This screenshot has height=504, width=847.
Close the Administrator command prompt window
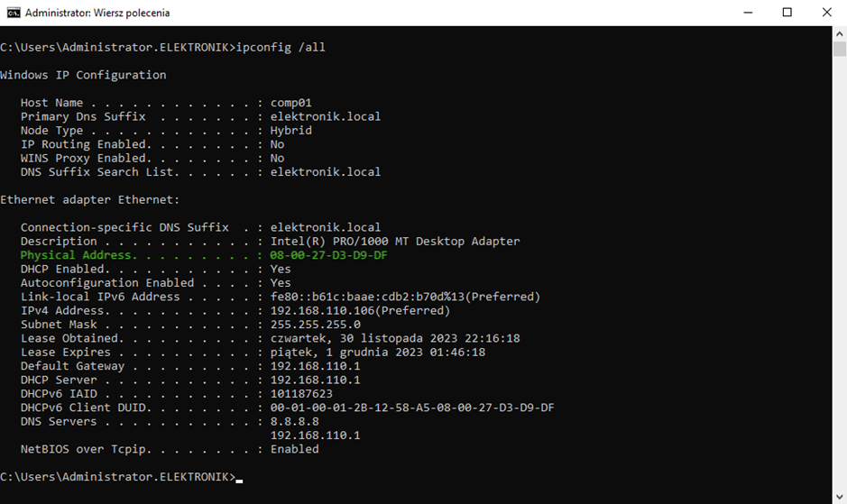click(826, 13)
